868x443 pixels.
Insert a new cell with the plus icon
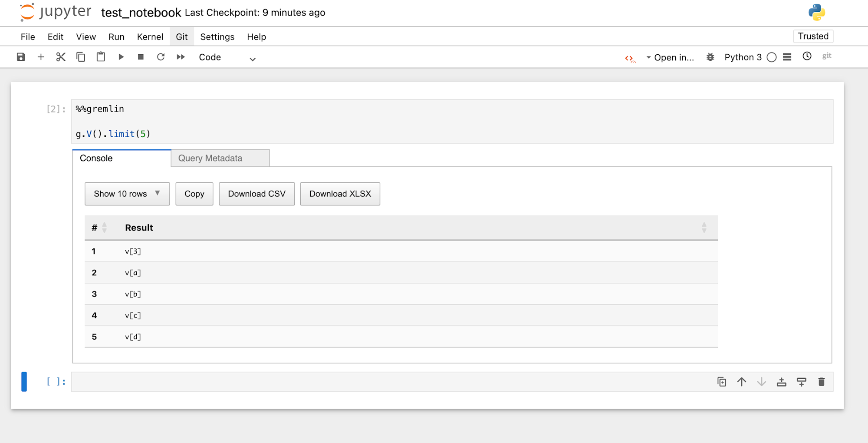41,57
